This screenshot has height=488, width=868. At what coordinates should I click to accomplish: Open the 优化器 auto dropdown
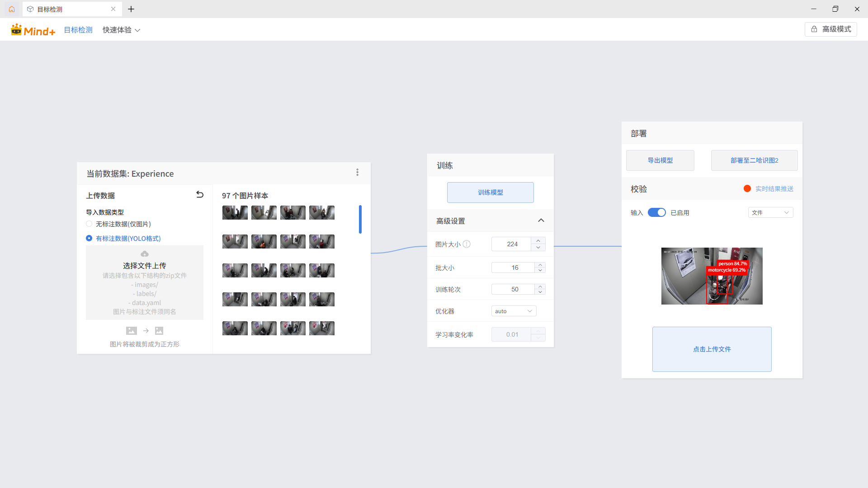514,311
